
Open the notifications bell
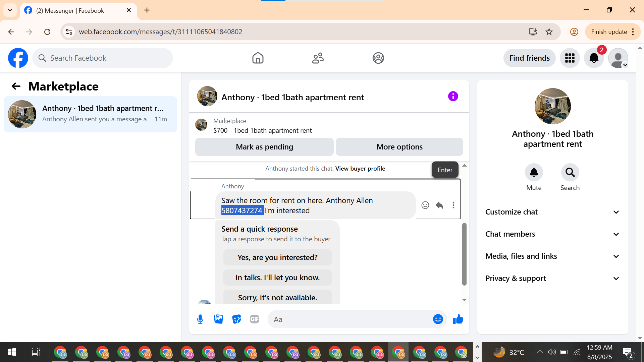594,58
